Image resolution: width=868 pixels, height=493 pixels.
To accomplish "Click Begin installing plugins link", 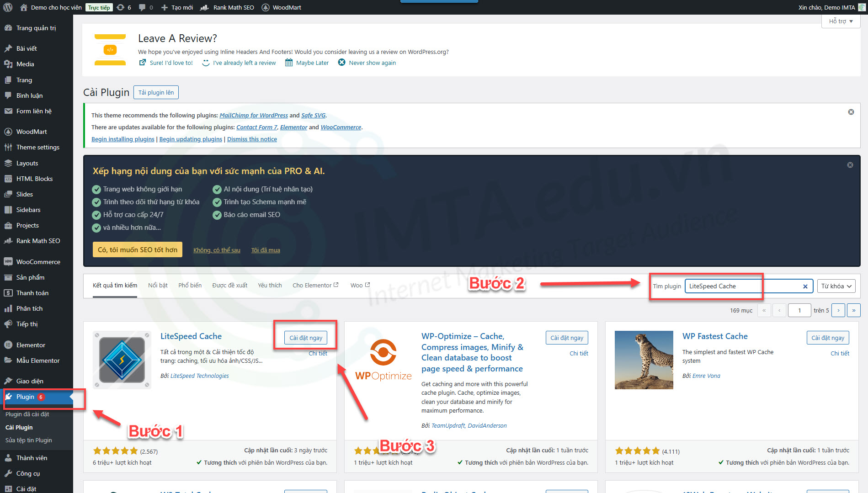I will pos(122,139).
